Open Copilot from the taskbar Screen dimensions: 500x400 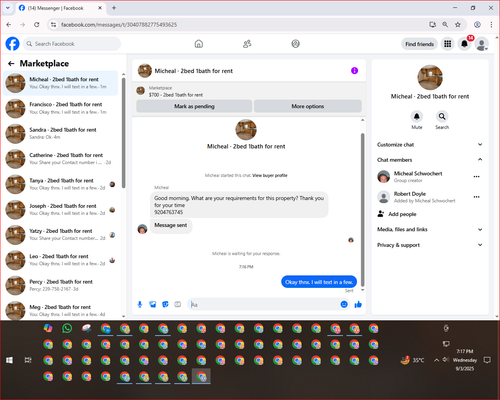coord(48,328)
